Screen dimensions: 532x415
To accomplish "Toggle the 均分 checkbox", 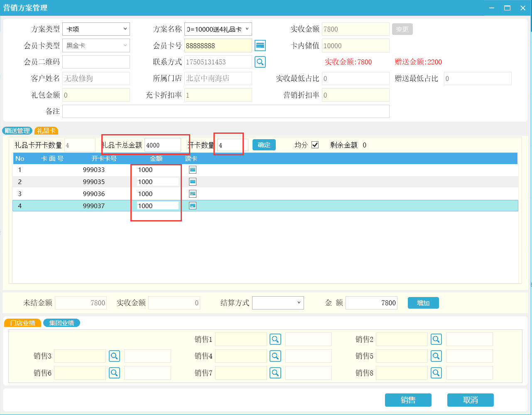I will tap(315, 145).
